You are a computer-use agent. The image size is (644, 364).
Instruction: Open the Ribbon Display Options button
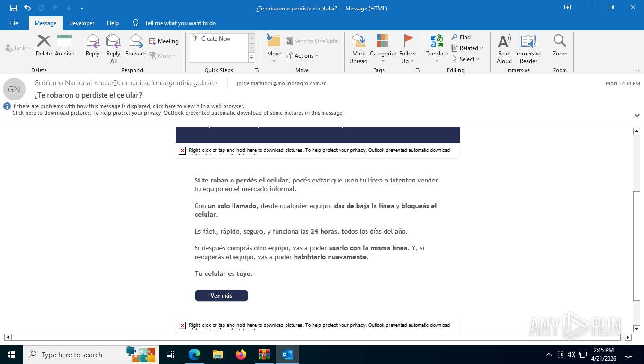(x=567, y=8)
